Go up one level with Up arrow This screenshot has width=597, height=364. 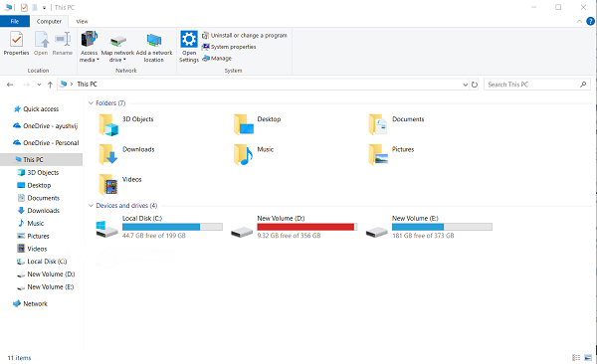(x=50, y=85)
